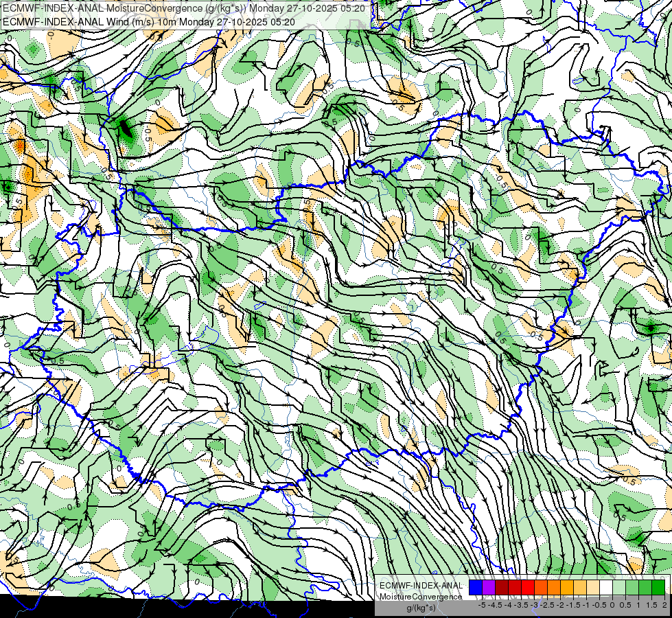Pick the light green swatch between 0.5 and 1
Image resolution: width=672 pixels, height=618 pixels.
point(632,587)
